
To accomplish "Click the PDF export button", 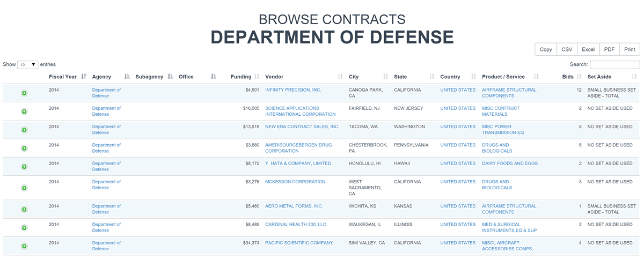I will click(x=609, y=49).
